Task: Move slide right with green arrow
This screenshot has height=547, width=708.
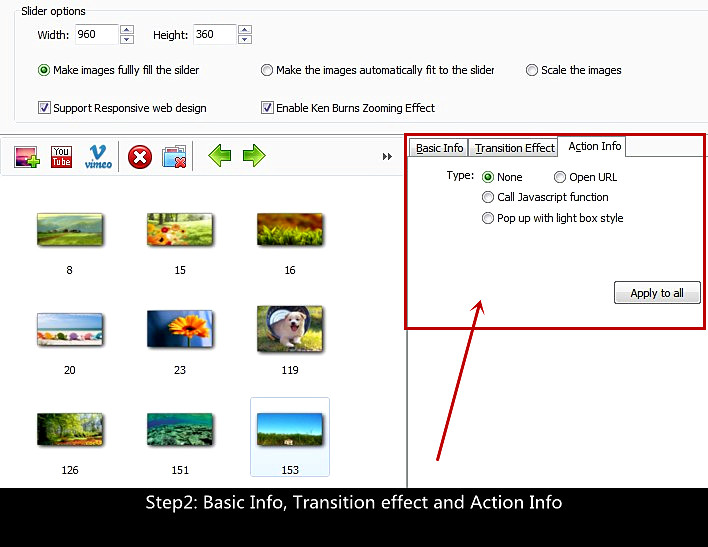Action: click(x=254, y=156)
